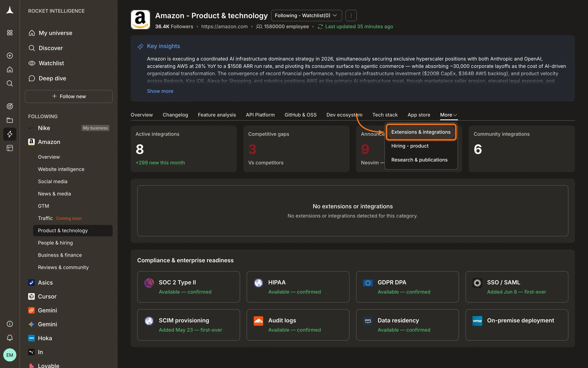Screen dimensions: 588x368
Task: Open the Following - Watchlist(0) dropdown
Action: tap(306, 16)
